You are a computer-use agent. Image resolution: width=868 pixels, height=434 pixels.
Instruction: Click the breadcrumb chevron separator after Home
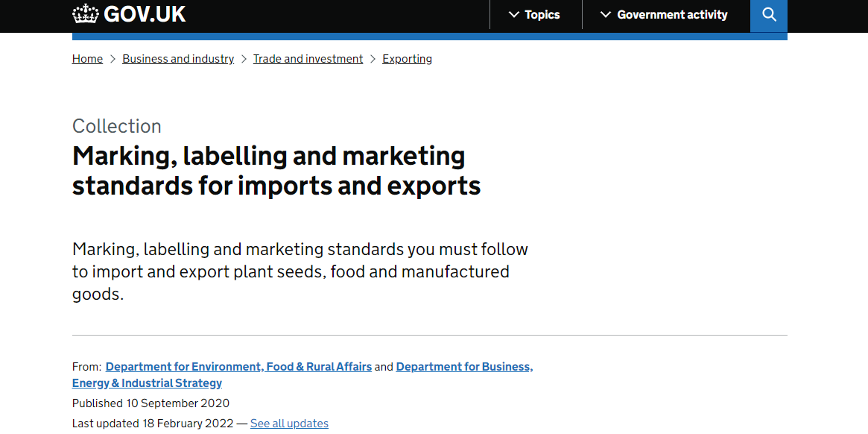tap(113, 59)
